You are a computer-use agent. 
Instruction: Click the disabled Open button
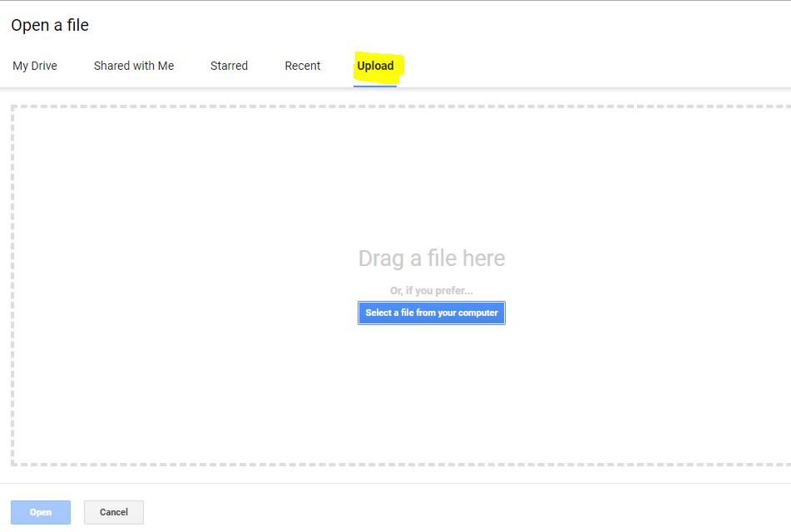[x=41, y=512]
